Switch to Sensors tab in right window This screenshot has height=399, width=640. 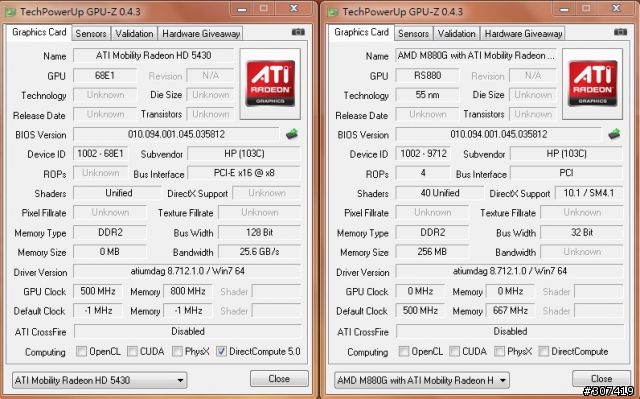click(413, 33)
